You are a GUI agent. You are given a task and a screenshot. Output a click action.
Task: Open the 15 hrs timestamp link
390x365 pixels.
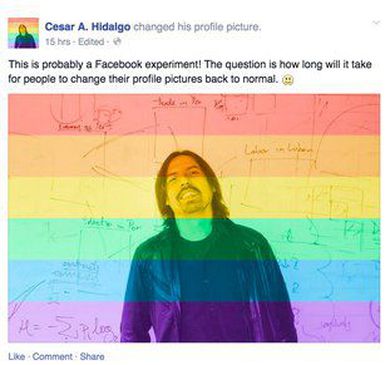[57, 42]
